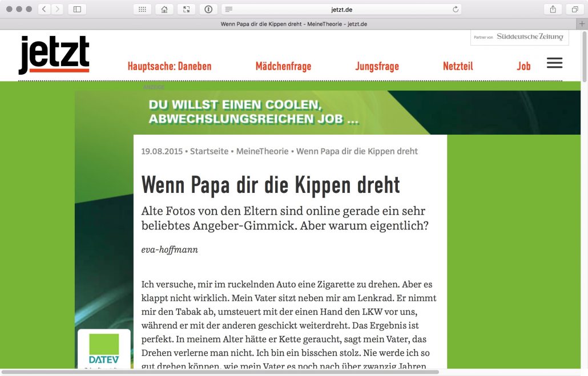
Task: Open the Jungsfrage navigation item
Action: [377, 66]
